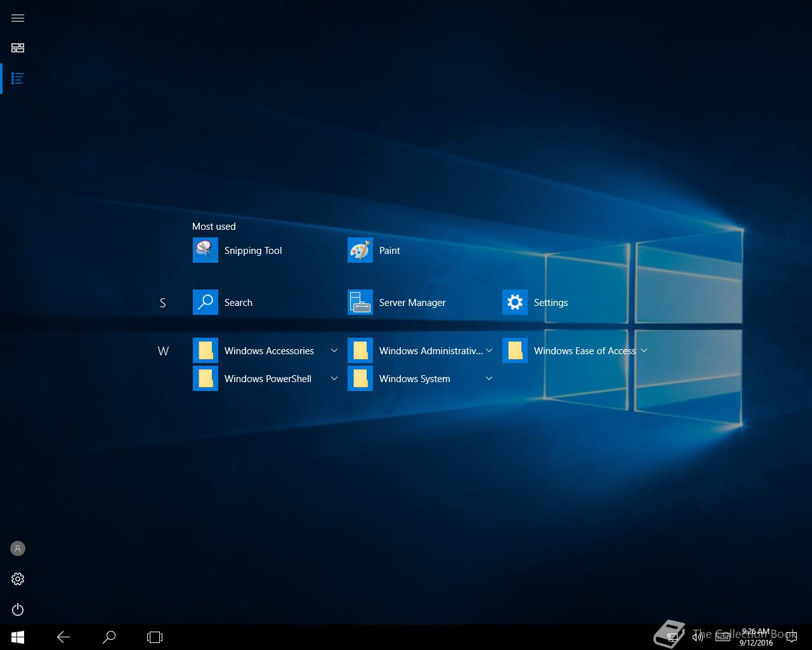Click the Windows Start button
Image resolution: width=812 pixels, height=650 pixels.
tap(18, 637)
